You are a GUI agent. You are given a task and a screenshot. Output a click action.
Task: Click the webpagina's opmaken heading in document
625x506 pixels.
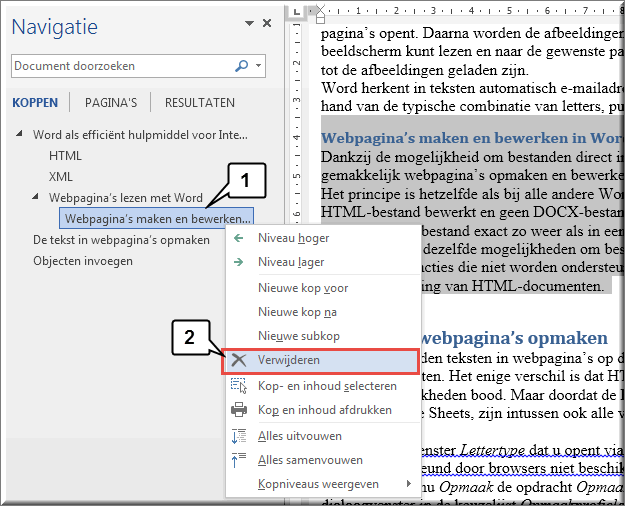pos(514,338)
